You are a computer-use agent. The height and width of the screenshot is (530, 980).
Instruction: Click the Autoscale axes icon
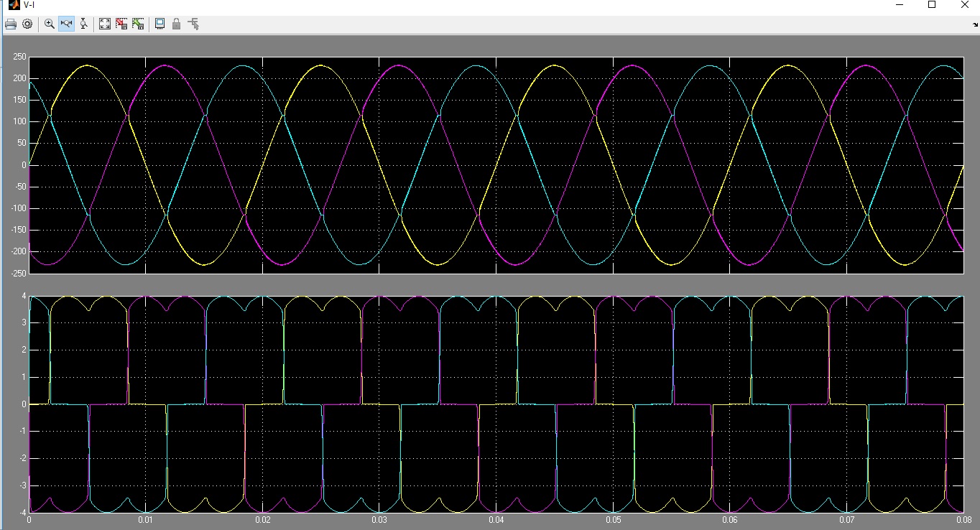tap(105, 24)
